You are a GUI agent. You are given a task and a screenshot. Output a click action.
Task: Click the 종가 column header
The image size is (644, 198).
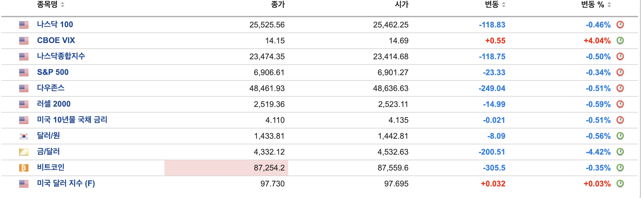tap(278, 5)
